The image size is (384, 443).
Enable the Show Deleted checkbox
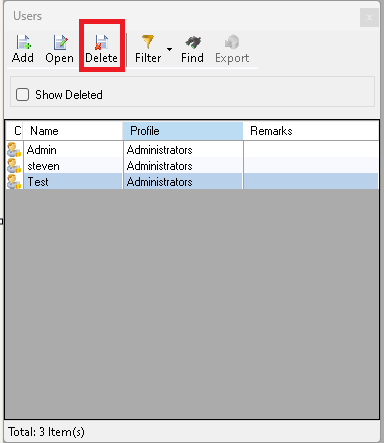(23, 95)
